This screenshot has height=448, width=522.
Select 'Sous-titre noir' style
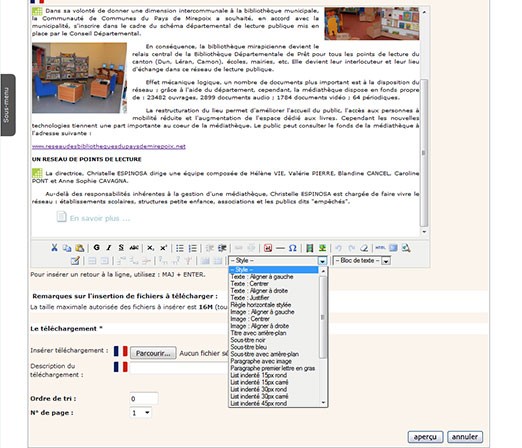coord(248,340)
